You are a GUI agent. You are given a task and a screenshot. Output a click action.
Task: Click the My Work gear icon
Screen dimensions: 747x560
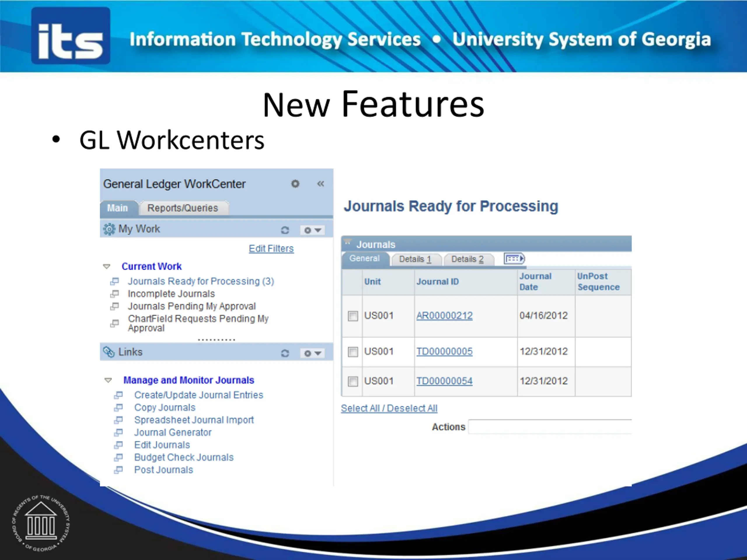[x=109, y=229]
